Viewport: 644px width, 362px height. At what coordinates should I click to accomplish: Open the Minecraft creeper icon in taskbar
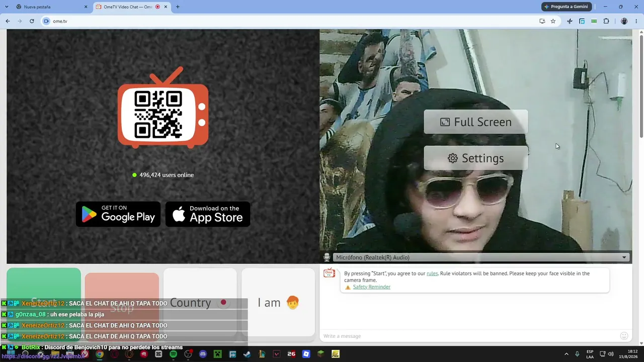tap(217, 354)
